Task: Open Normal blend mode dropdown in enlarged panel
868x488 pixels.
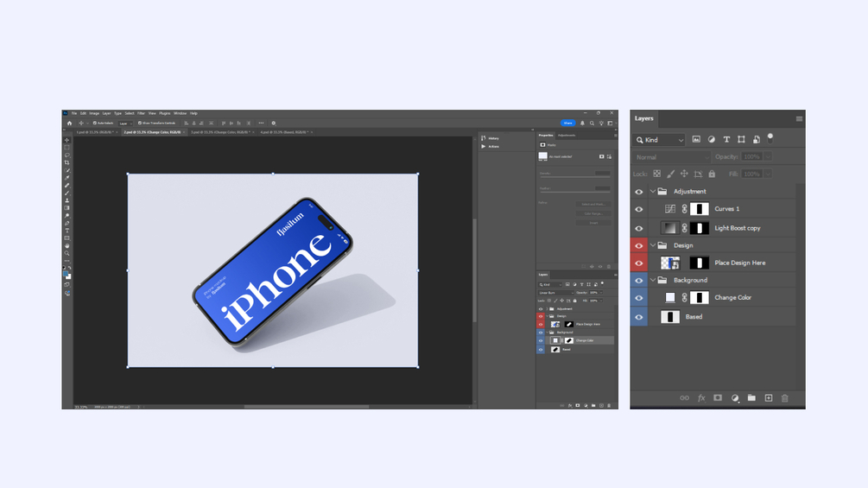Action: (x=672, y=157)
